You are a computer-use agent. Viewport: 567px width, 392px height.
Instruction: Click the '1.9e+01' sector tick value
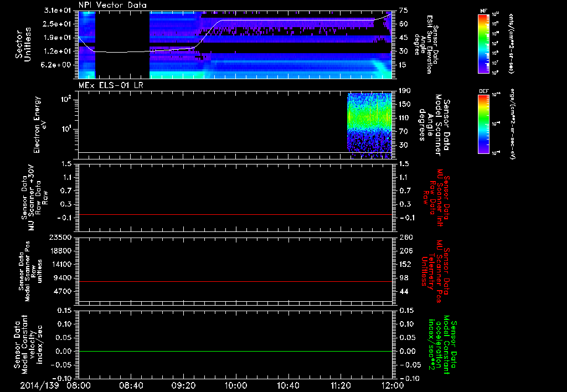[58, 38]
